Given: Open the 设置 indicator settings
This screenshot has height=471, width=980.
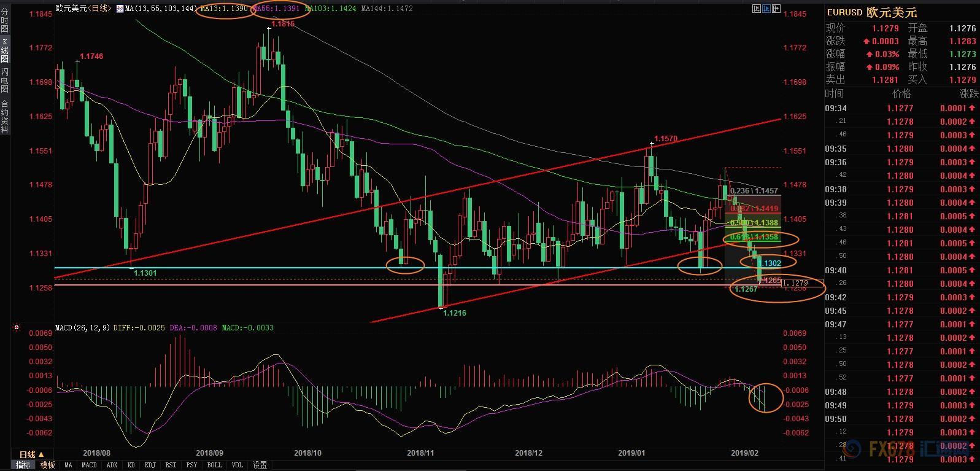Looking at the screenshot, I should [260, 465].
